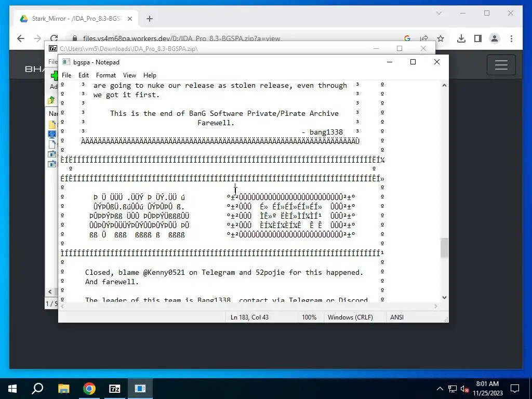Open the webpage hamburger menu
This screenshot has width=532, height=399.
pyautogui.click(x=501, y=65)
